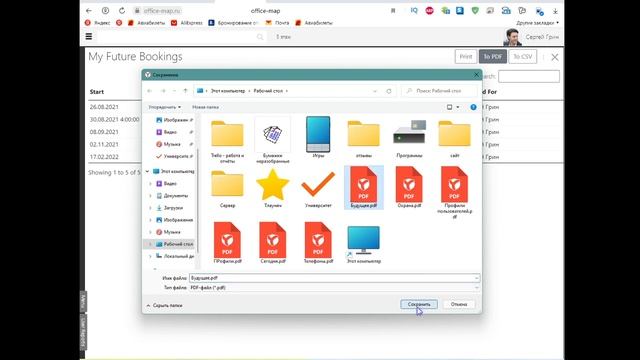
Task: Select the Trello folder in file list
Action: [x=227, y=141]
